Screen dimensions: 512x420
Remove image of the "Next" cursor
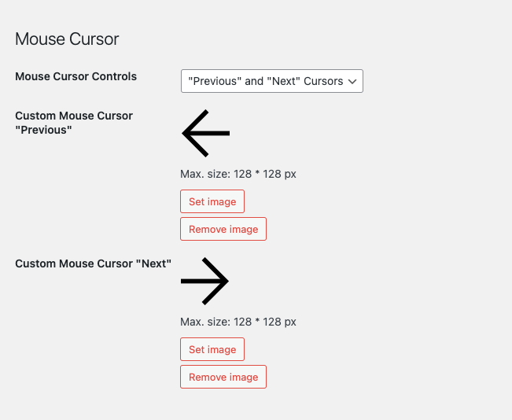click(223, 377)
